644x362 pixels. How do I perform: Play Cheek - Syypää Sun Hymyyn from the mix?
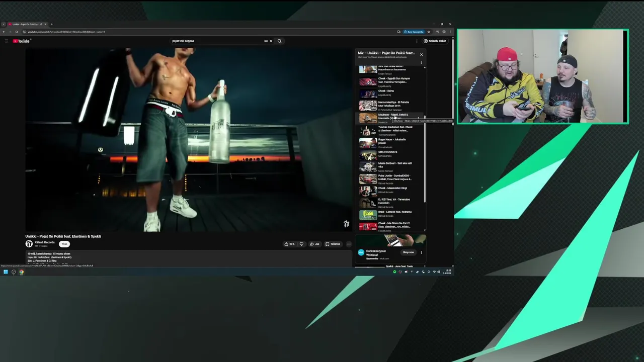coord(390,81)
